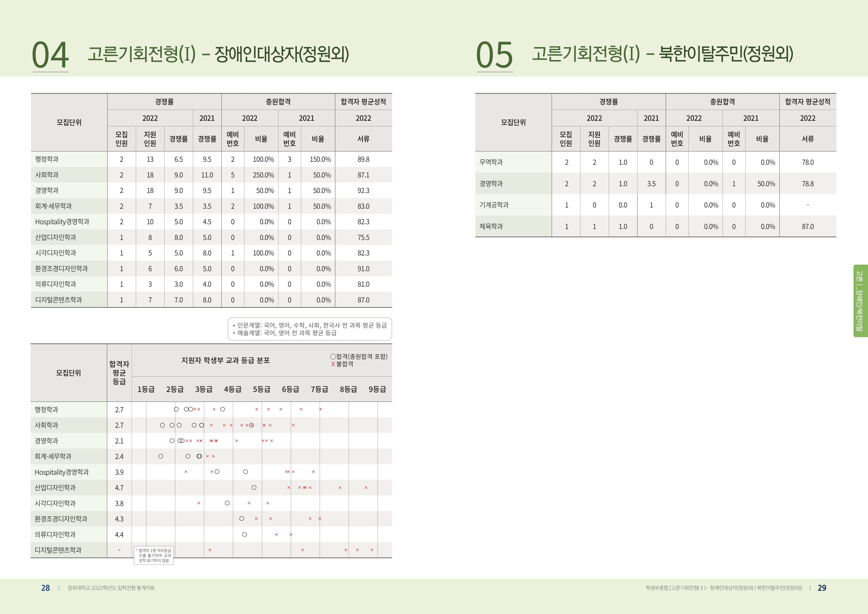Click the 산업디자인학과 pass circle in chart

coord(254,488)
